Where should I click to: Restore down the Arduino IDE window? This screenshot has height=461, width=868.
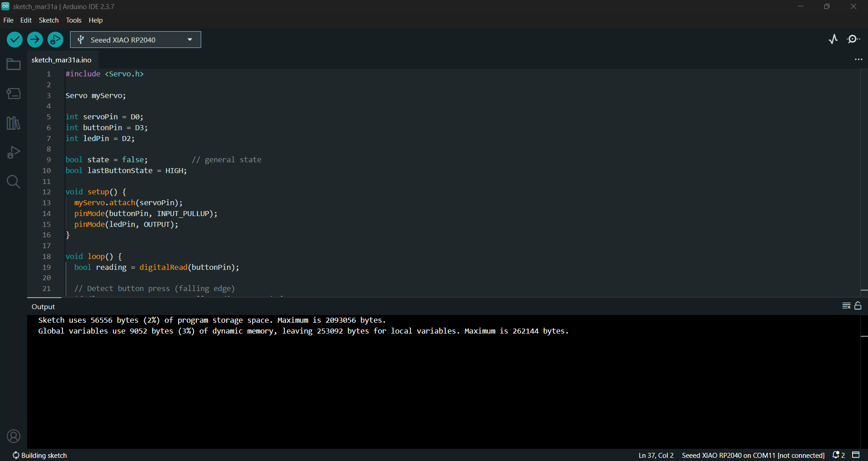[x=827, y=6]
